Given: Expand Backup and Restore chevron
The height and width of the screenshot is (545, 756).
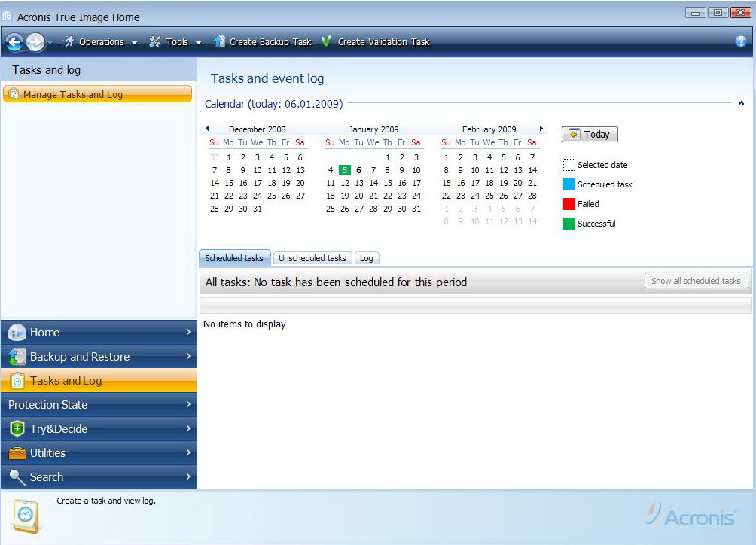Looking at the screenshot, I should (x=188, y=356).
